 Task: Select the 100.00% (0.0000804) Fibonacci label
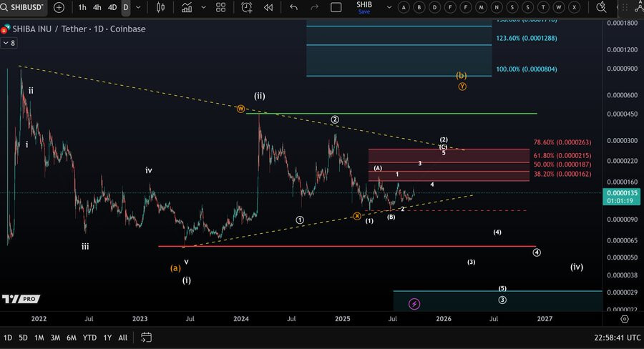527,69
